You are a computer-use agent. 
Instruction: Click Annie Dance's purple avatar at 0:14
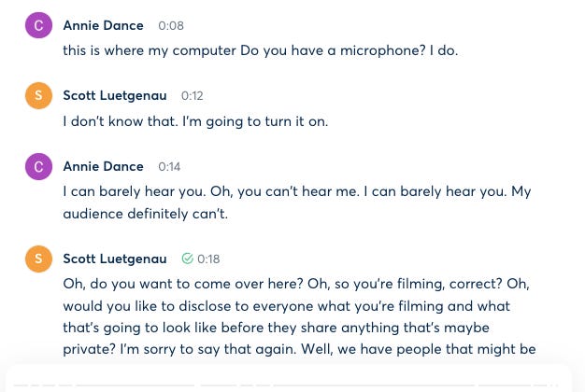click(x=38, y=168)
